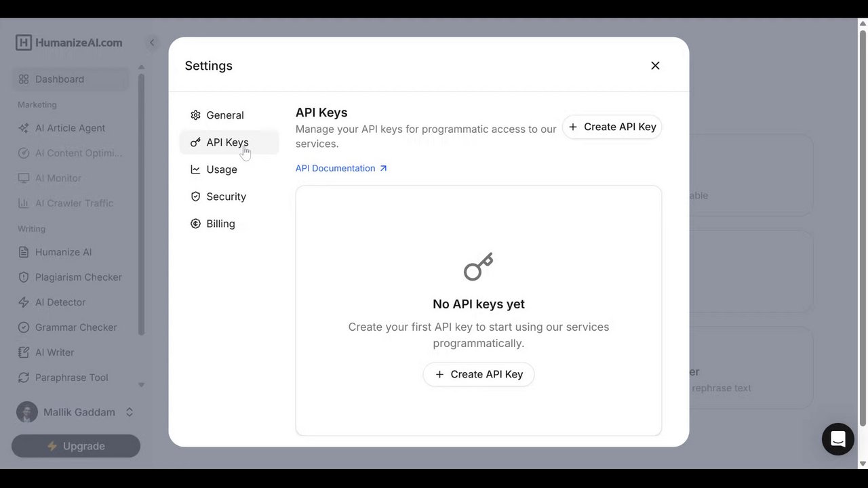The image size is (868, 488).
Task: Close the Settings dialog
Action: [655, 66]
